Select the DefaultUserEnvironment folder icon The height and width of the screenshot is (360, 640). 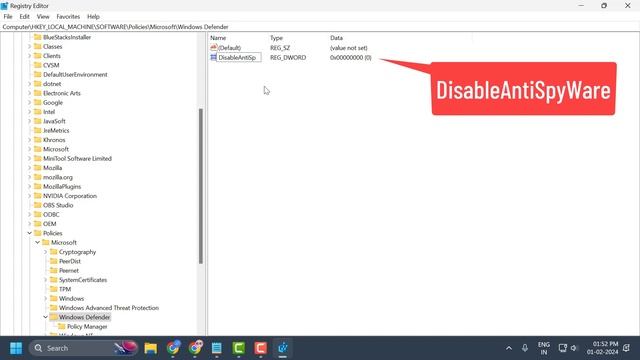(x=38, y=74)
